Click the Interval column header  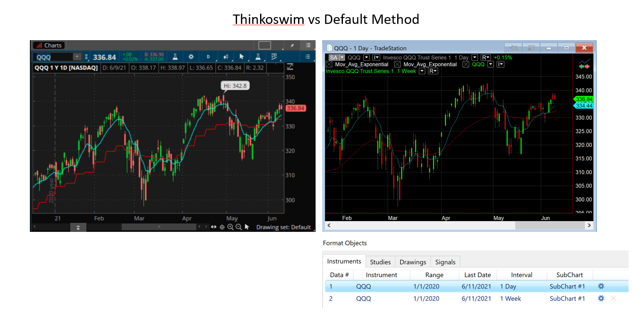click(x=521, y=275)
